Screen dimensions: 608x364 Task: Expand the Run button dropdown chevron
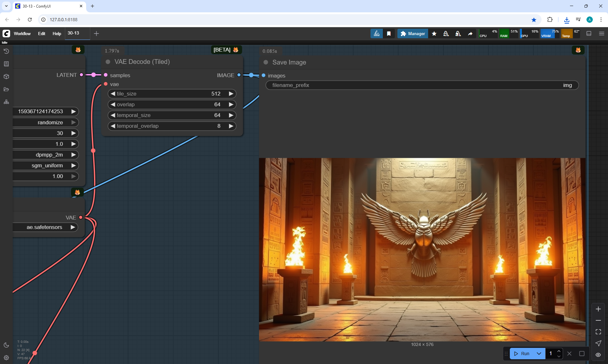pyautogui.click(x=539, y=354)
